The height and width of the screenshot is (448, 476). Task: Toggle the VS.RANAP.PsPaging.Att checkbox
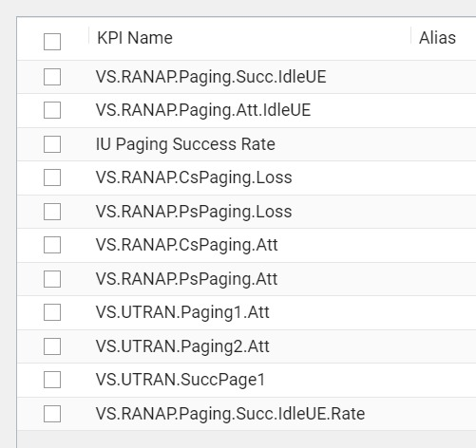point(52,279)
